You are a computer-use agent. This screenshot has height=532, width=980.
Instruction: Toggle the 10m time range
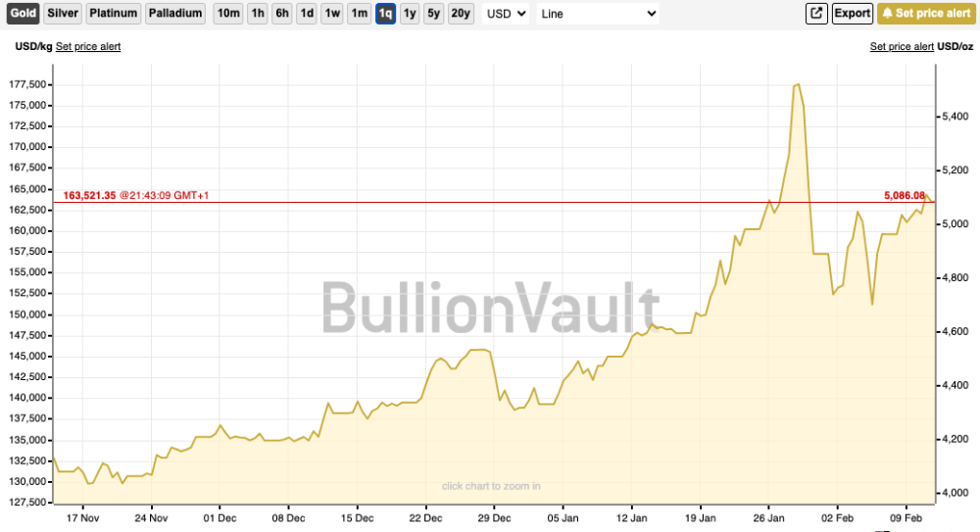click(227, 14)
